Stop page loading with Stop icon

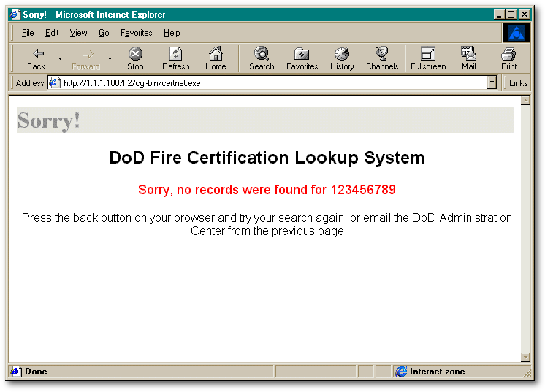coord(135,58)
